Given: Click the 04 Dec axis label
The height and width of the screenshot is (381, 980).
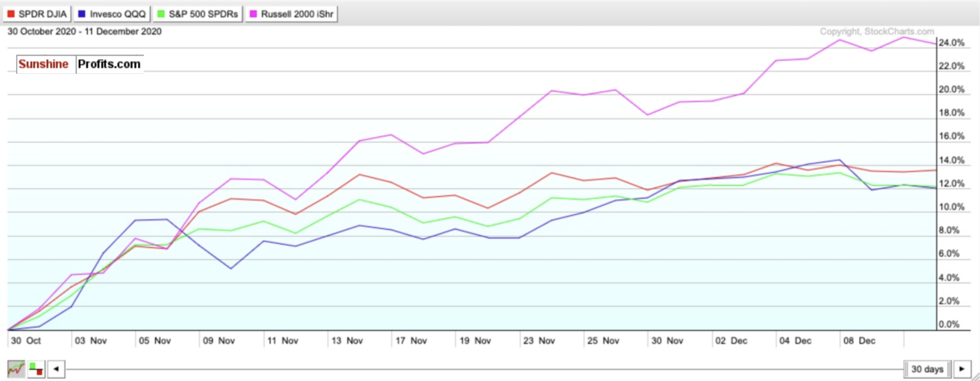Looking at the screenshot, I should pyautogui.click(x=795, y=341).
